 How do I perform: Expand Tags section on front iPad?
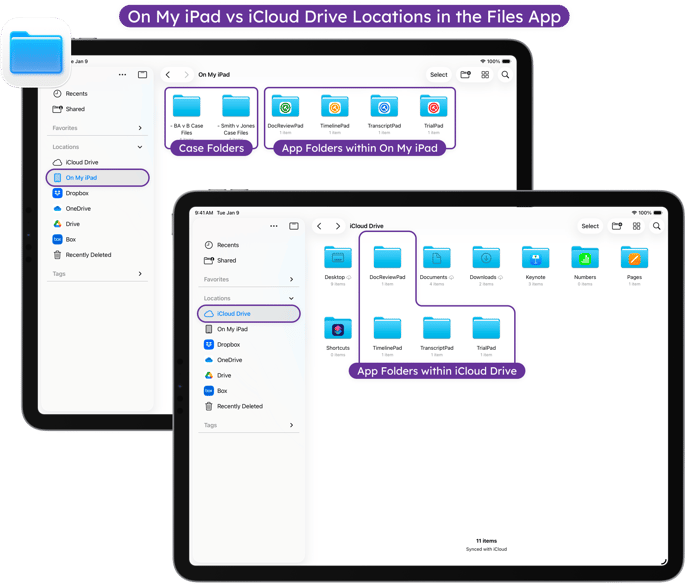(x=291, y=425)
